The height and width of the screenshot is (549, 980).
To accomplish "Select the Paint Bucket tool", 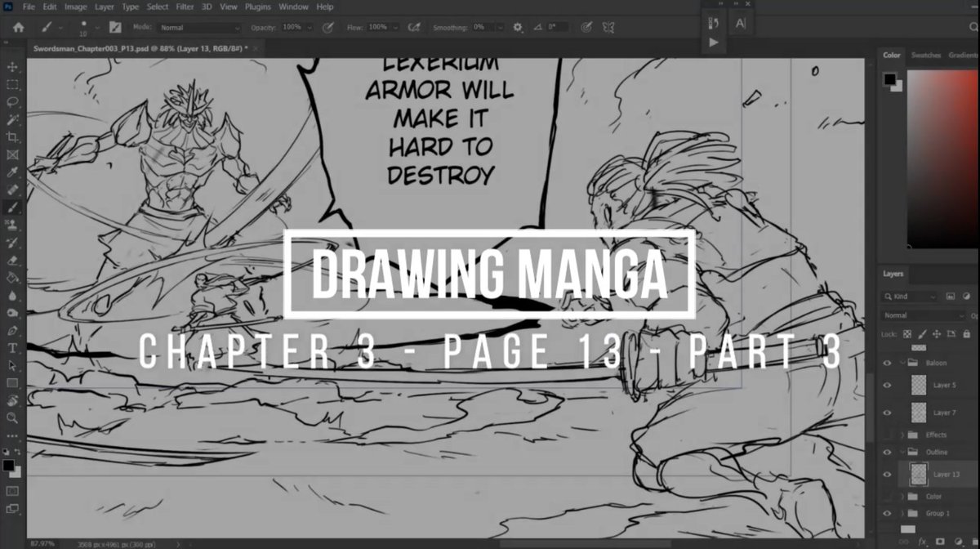I will [12, 278].
